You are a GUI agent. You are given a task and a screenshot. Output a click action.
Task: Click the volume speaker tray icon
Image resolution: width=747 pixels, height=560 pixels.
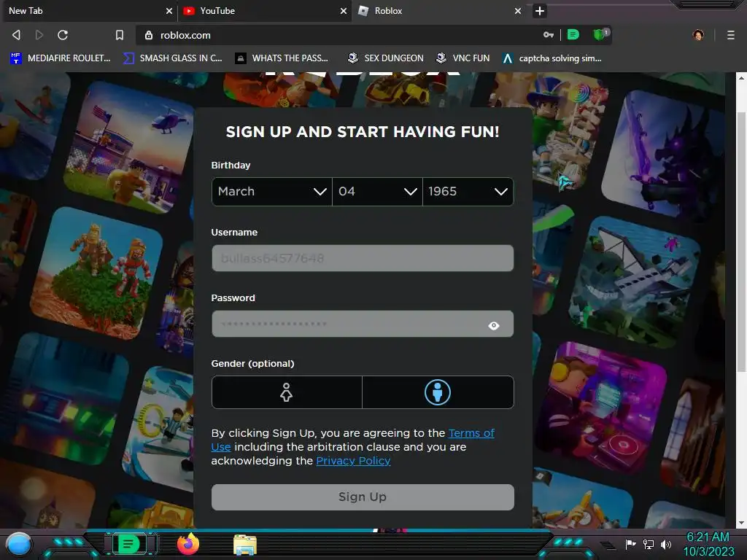point(666,544)
